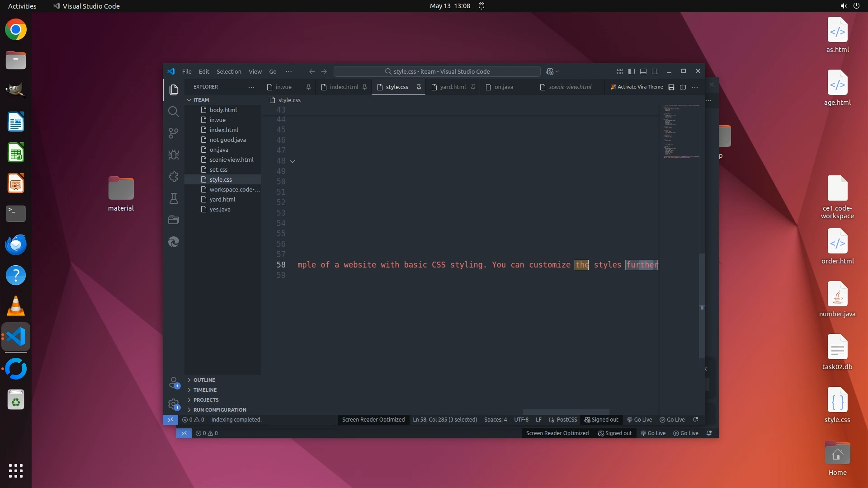This screenshot has height=488, width=868.
Task: Open the Run and Debug view
Action: 173,155
